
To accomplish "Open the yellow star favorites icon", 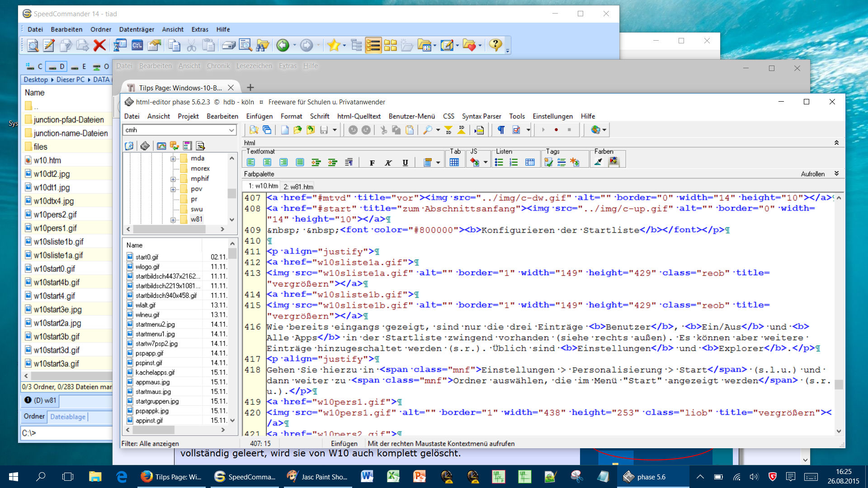I will click(x=334, y=45).
